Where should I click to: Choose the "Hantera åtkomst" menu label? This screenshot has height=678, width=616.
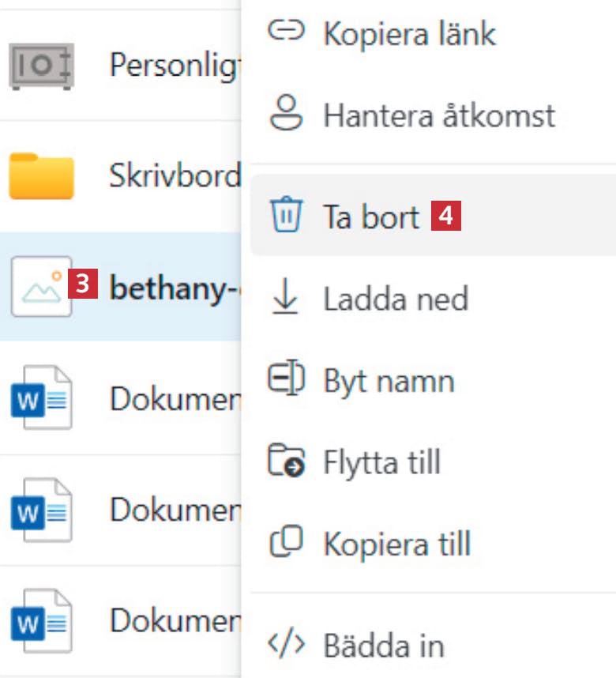tap(439, 115)
